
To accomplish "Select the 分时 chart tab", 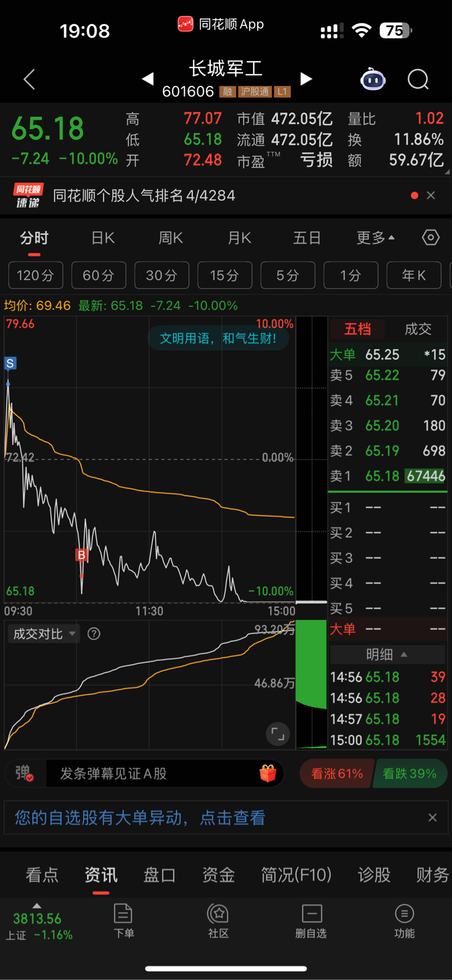I will [34, 238].
